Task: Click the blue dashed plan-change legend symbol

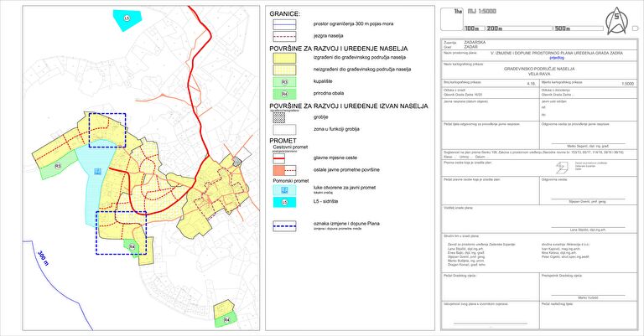Action: [x=284, y=226]
